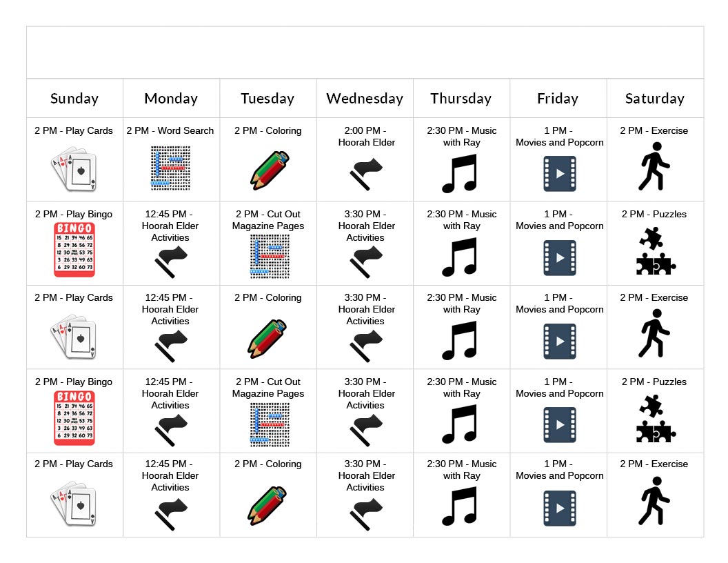Screen dimensions: 728x563
Task: Select the Thursday column header
Action: click(461, 99)
